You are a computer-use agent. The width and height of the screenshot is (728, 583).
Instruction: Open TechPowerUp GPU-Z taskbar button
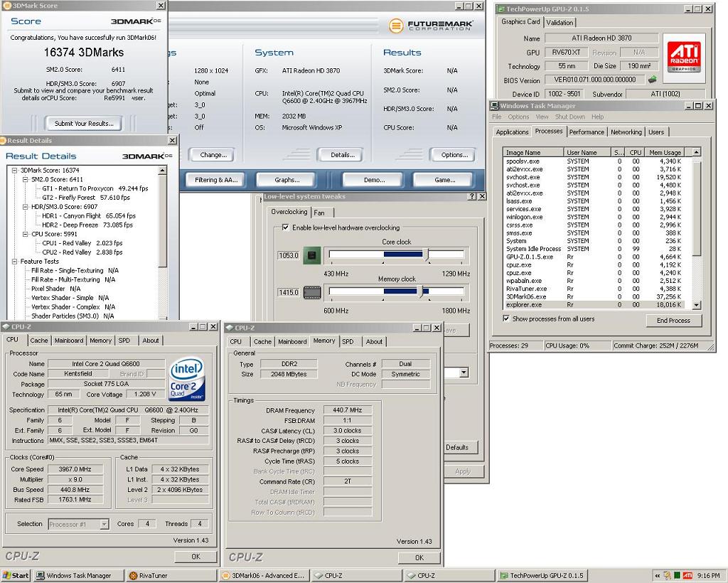pyautogui.click(x=542, y=576)
